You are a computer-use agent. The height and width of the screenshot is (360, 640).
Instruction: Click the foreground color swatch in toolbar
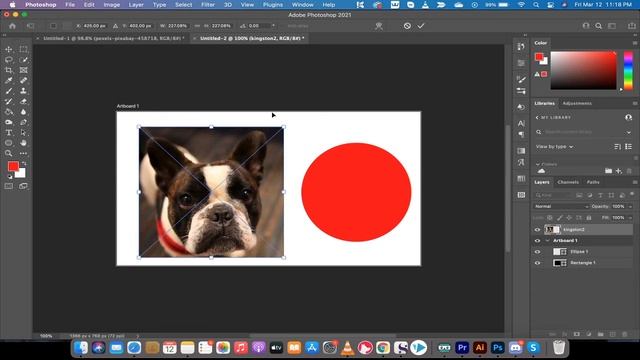tap(13, 166)
